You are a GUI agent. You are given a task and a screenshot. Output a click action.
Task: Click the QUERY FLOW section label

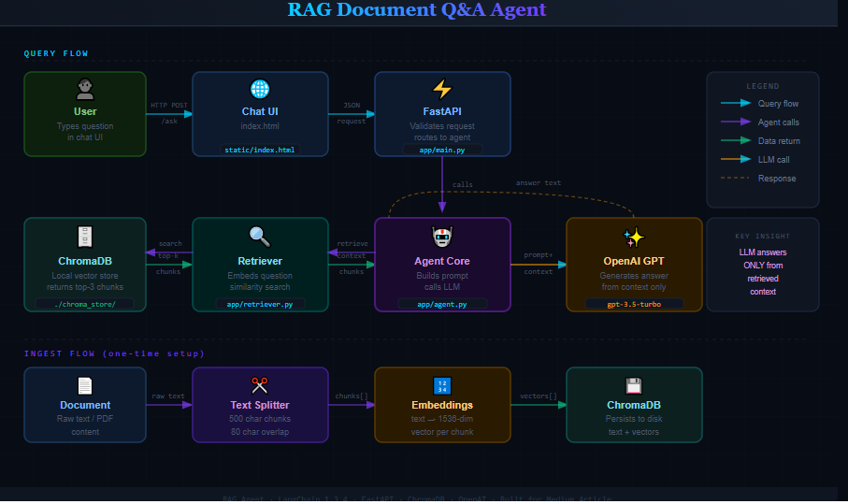click(56, 53)
